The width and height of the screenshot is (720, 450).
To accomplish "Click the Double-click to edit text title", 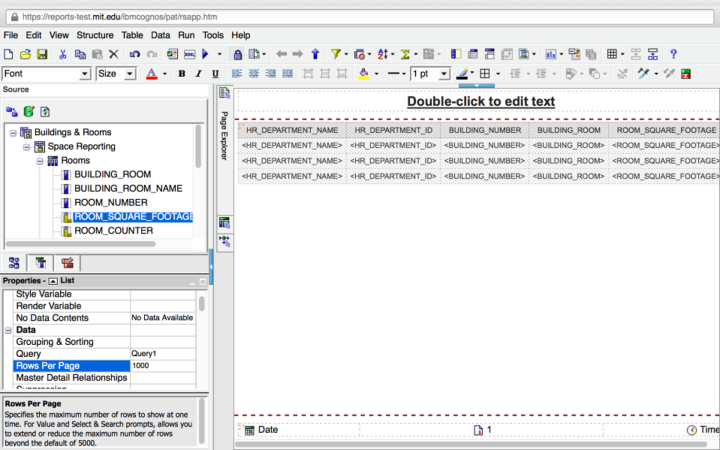I will [x=480, y=101].
